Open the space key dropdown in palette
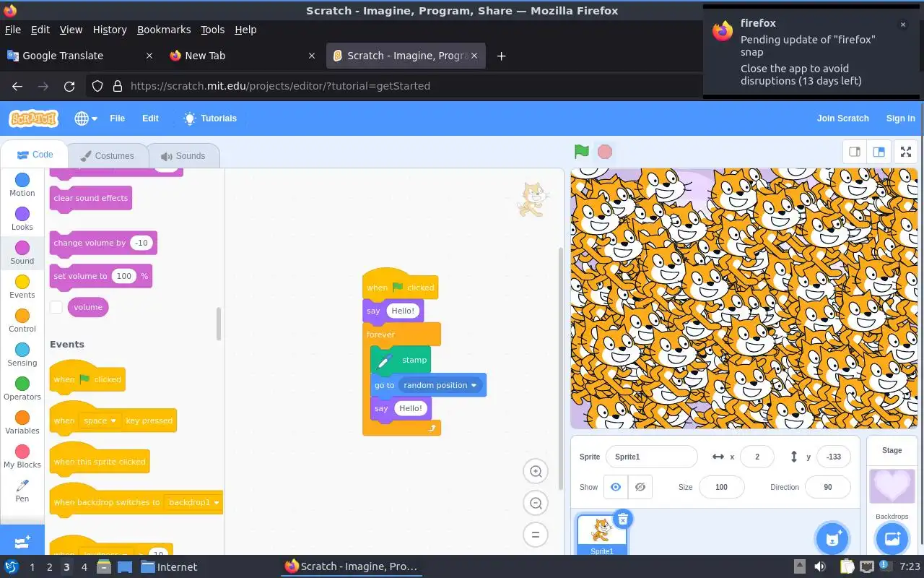The height and width of the screenshot is (578, 924). pyautogui.click(x=100, y=420)
